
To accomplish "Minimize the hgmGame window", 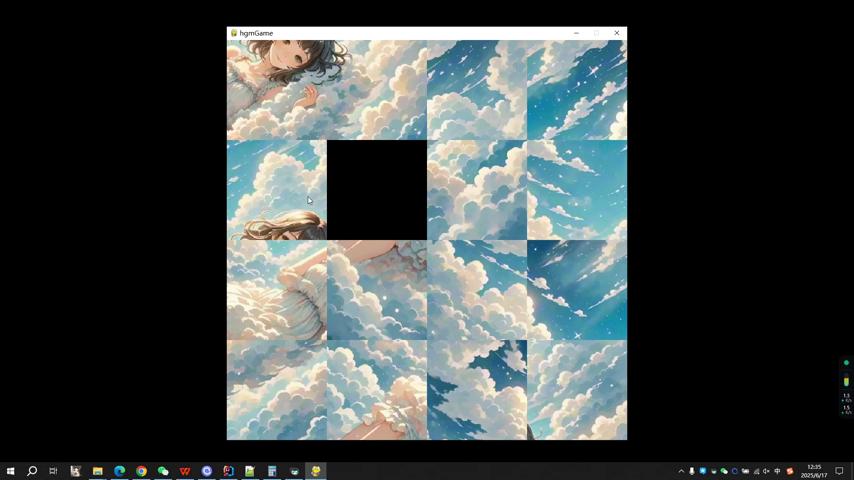I will coord(576,33).
